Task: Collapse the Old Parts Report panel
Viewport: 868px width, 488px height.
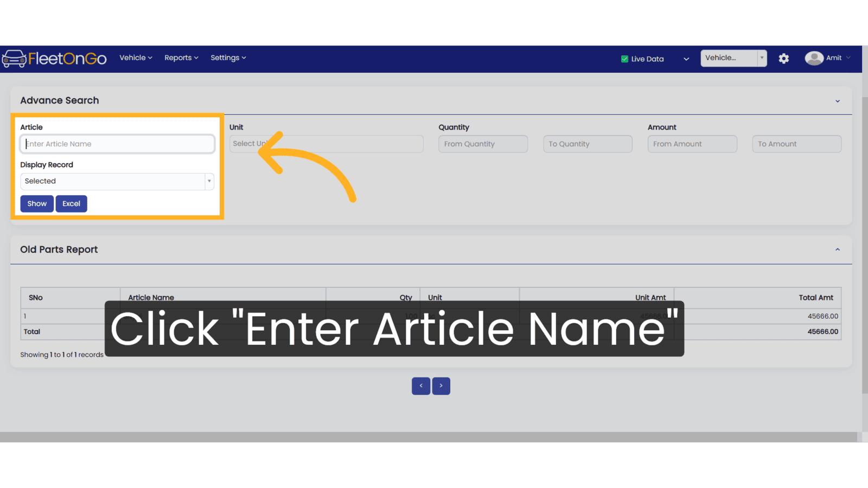Action: [x=838, y=249]
